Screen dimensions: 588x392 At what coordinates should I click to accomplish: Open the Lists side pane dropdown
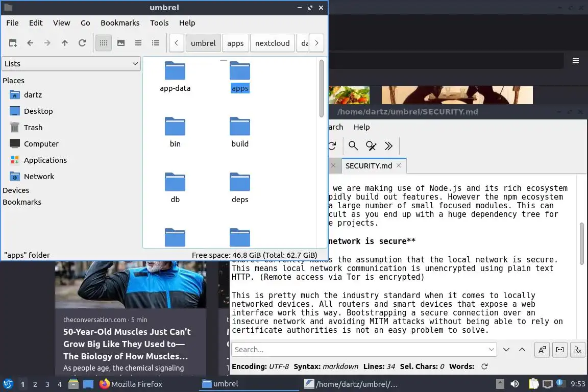pyautogui.click(x=71, y=64)
